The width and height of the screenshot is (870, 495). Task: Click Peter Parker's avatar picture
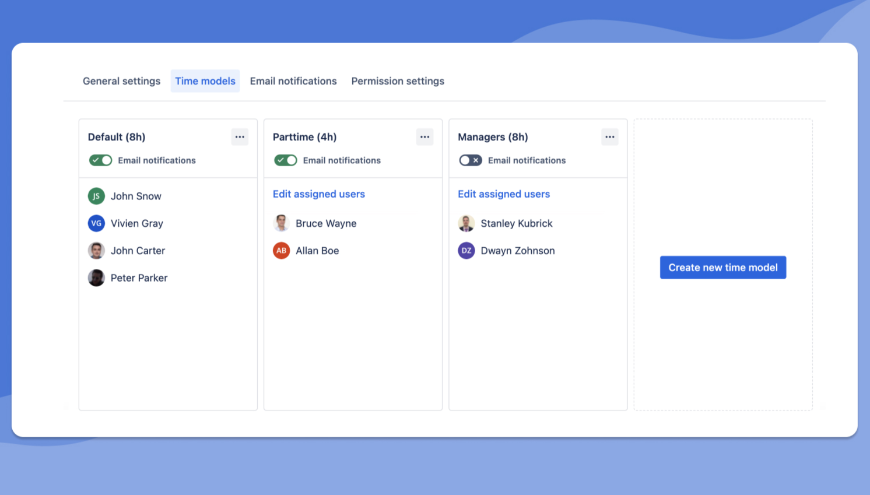pos(96,277)
